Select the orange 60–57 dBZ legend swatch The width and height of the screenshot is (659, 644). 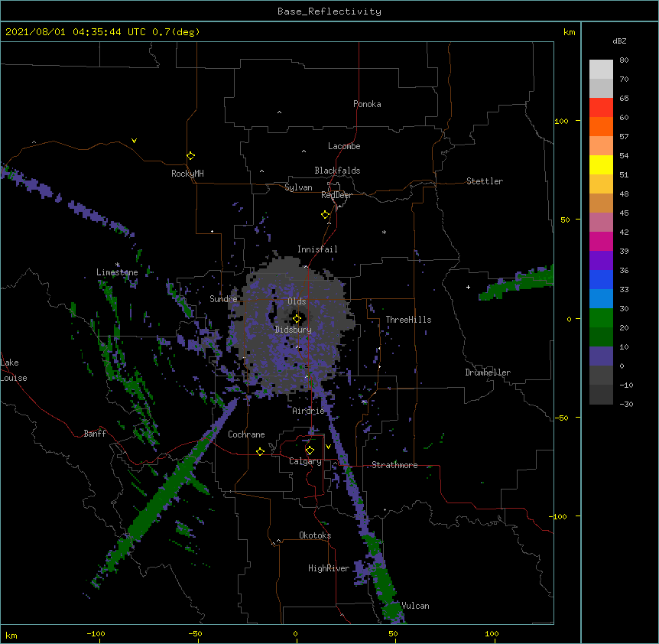pos(601,126)
